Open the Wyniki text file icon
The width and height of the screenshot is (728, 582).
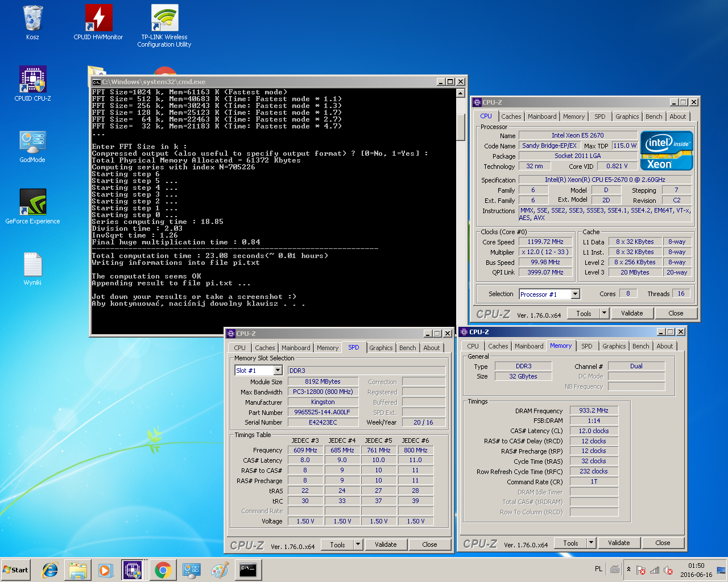[x=32, y=268]
